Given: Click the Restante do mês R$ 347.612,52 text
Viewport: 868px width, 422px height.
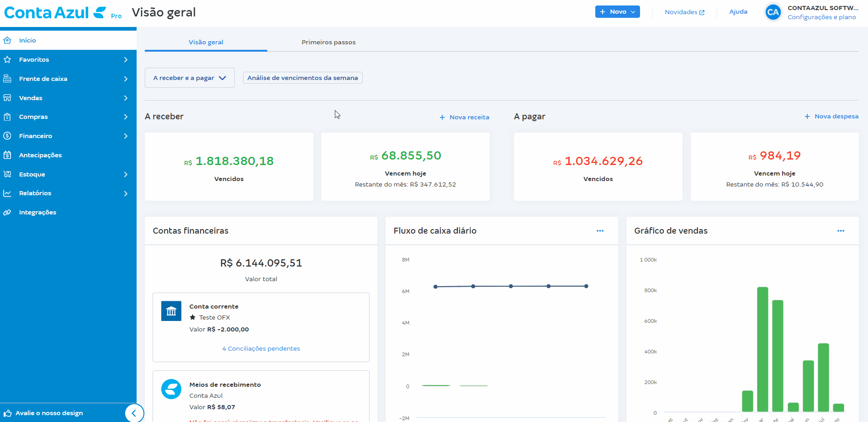Looking at the screenshot, I should 405,184.
